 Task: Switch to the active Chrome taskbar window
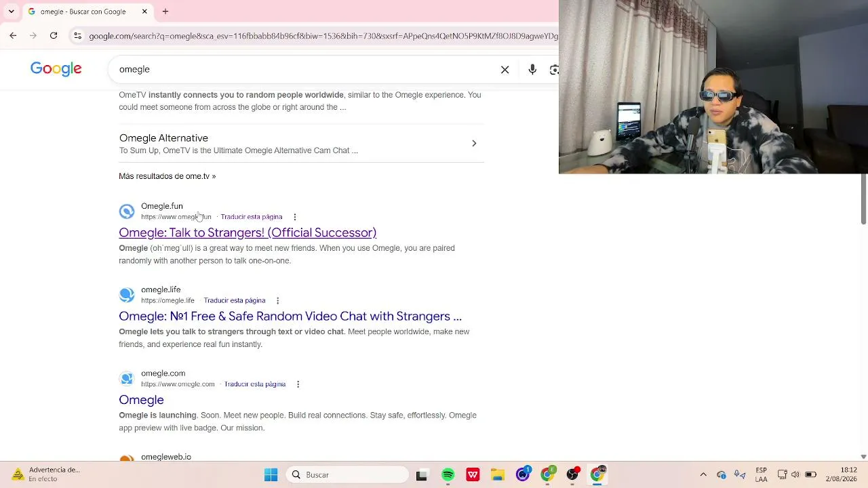(x=597, y=474)
